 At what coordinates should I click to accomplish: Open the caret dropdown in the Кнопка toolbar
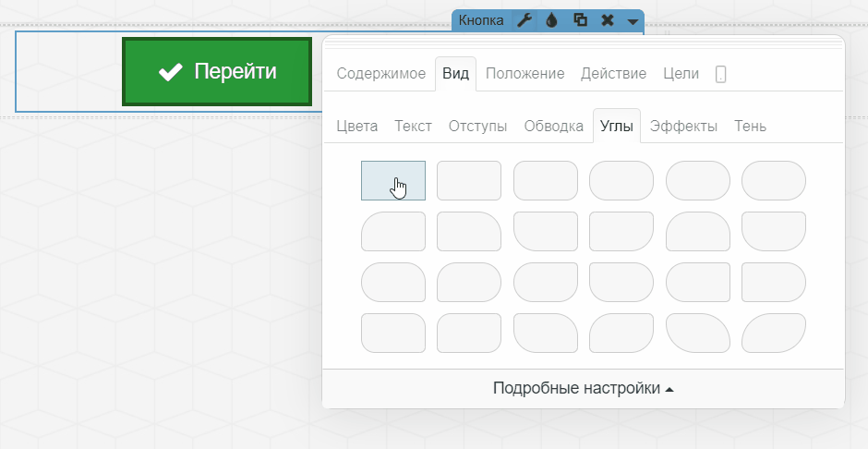point(633,21)
